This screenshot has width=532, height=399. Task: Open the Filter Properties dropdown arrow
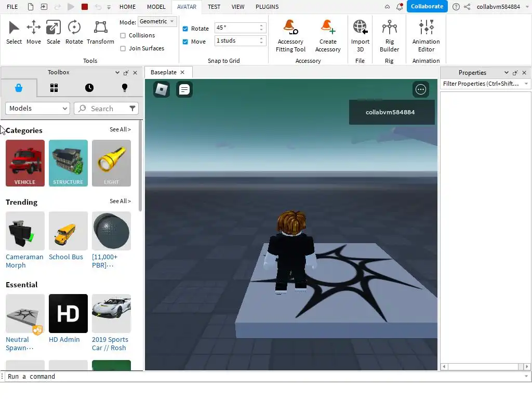pos(526,84)
